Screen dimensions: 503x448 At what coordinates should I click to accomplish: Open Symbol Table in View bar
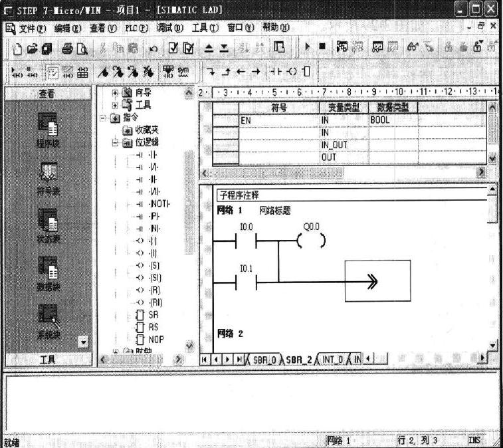48,179
